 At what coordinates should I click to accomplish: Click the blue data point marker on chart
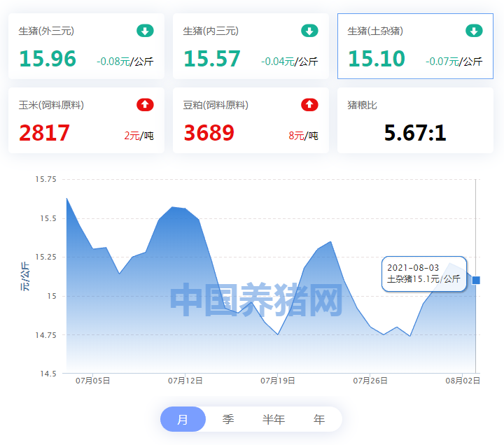click(476, 280)
